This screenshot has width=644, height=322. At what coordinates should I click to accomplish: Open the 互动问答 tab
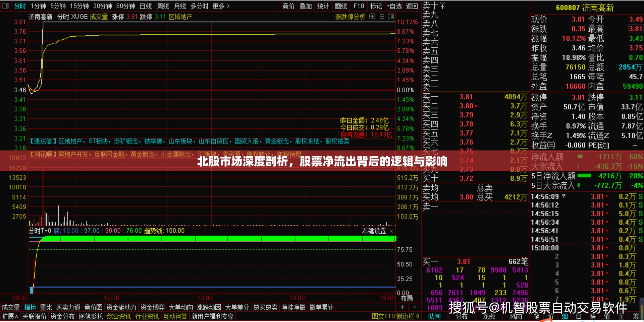pos(175,316)
